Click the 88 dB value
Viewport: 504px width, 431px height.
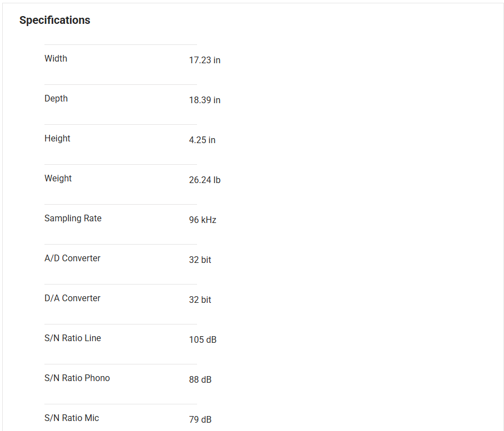point(200,379)
